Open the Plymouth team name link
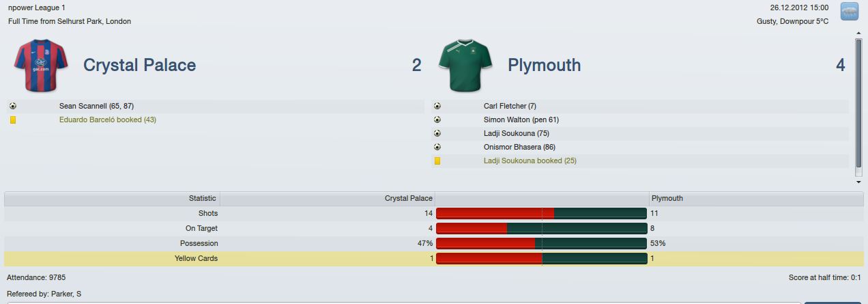Screen dimensions: 868x304 [x=544, y=65]
